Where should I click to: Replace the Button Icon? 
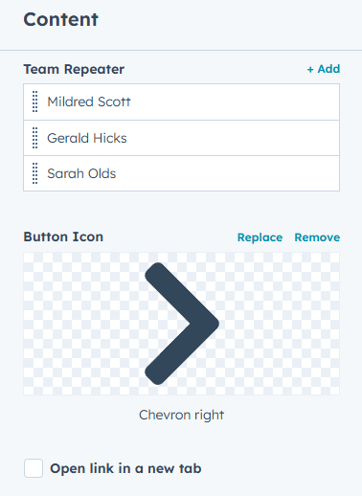(260, 237)
